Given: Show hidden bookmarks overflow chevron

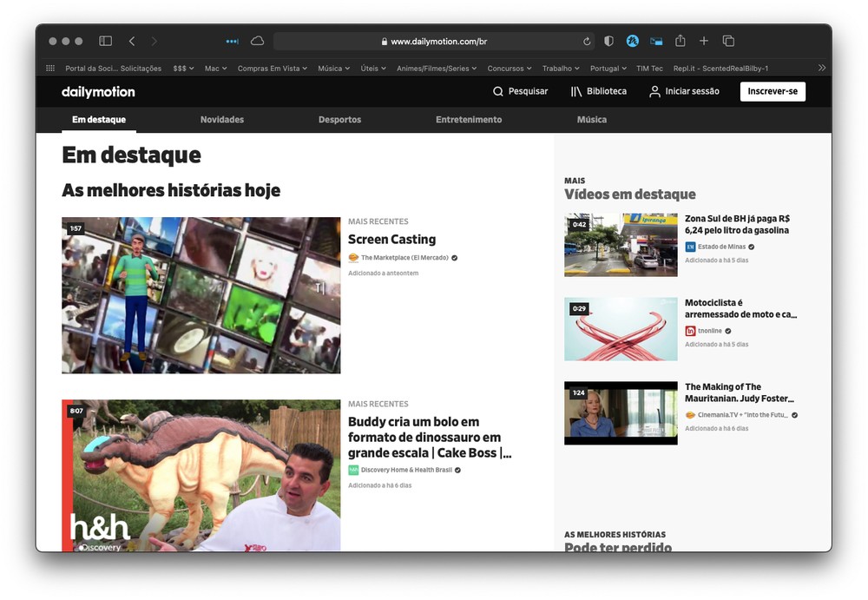Looking at the screenshot, I should pos(821,68).
